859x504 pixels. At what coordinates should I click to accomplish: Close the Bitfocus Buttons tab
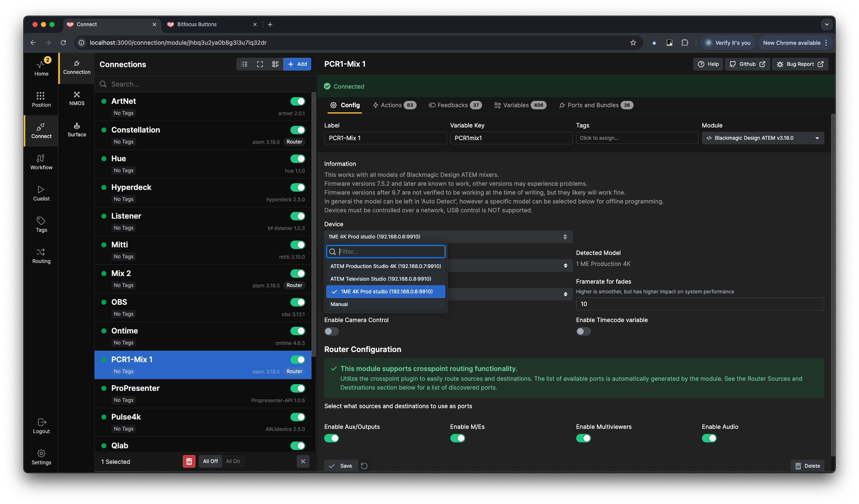255,24
